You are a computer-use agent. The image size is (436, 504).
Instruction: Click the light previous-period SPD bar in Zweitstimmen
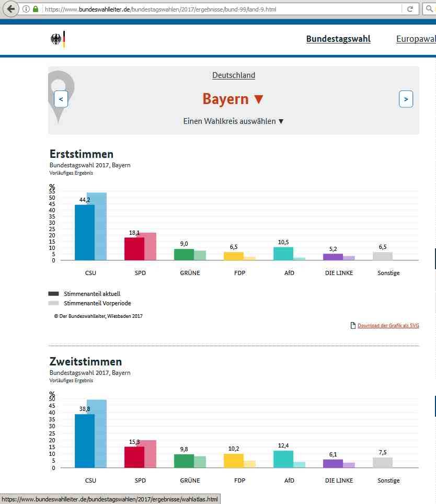(x=150, y=454)
